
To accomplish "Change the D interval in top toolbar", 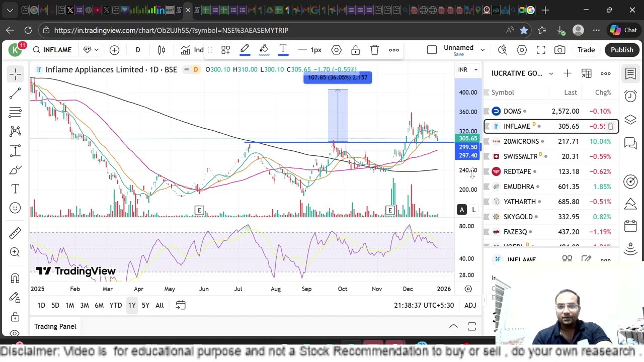I will [138, 50].
